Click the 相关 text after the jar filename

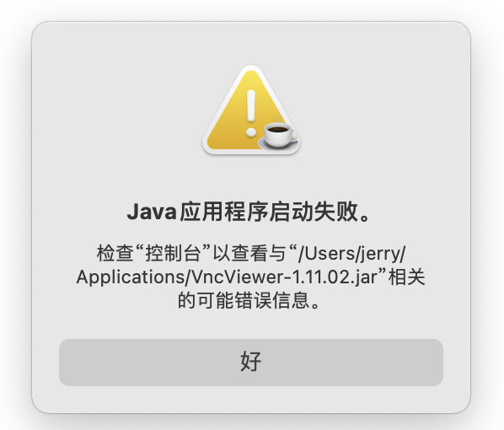406,277
